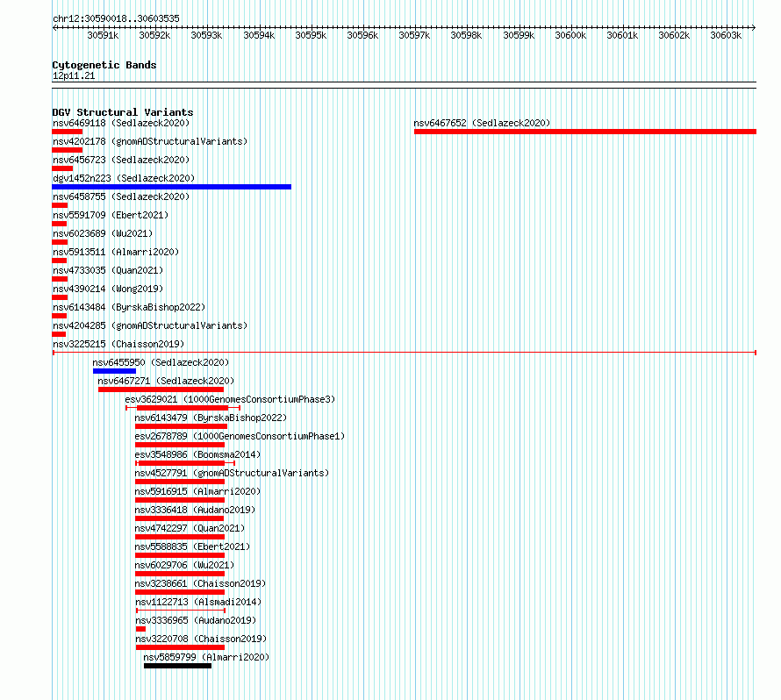Screen dimensions: 781x700
Task: Select the nsv5588835 (Ebert2021) label
Action: point(192,546)
